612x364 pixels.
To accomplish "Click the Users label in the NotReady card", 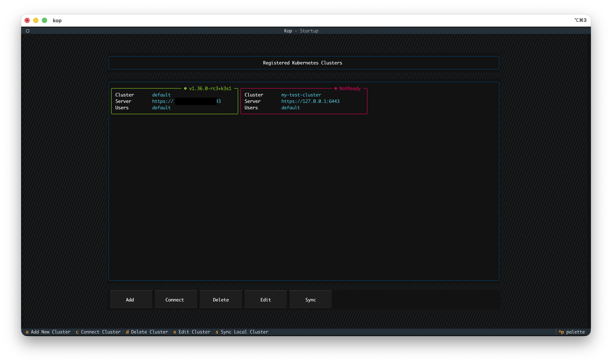I will pos(251,108).
